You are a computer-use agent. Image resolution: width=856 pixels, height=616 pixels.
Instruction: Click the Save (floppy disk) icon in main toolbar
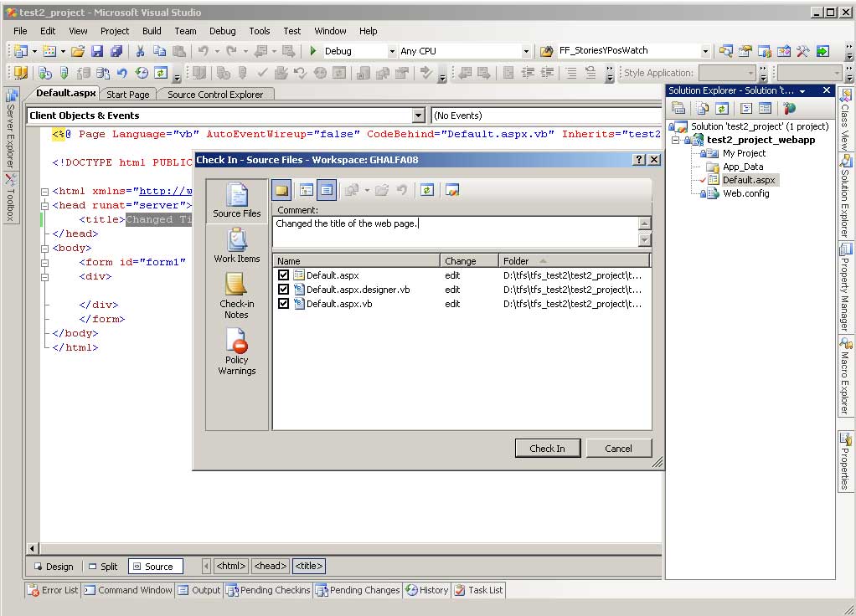tap(97, 51)
